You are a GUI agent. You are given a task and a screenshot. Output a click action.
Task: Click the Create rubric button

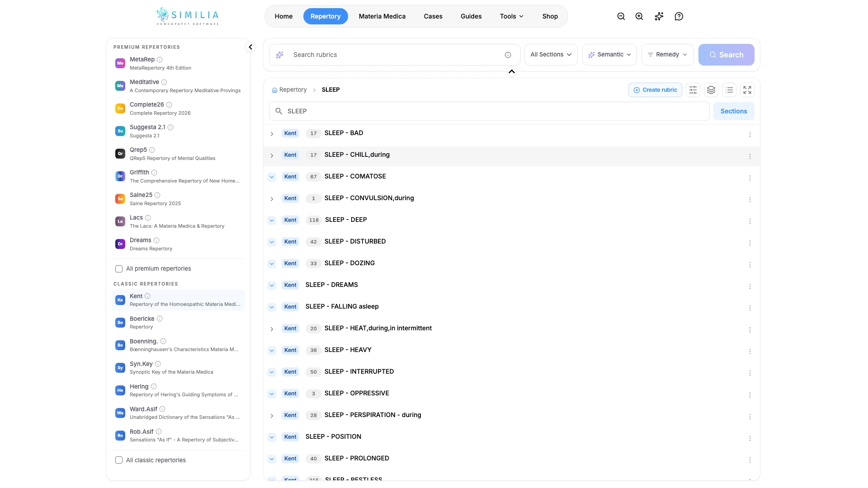pos(655,90)
